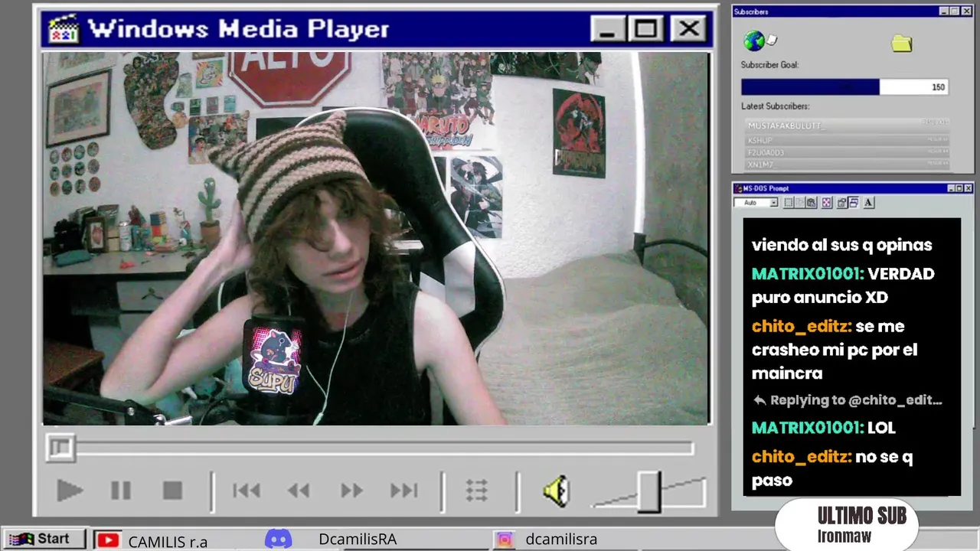Stop the video playback
Viewport: 980px width, 551px height.
pyautogui.click(x=172, y=491)
